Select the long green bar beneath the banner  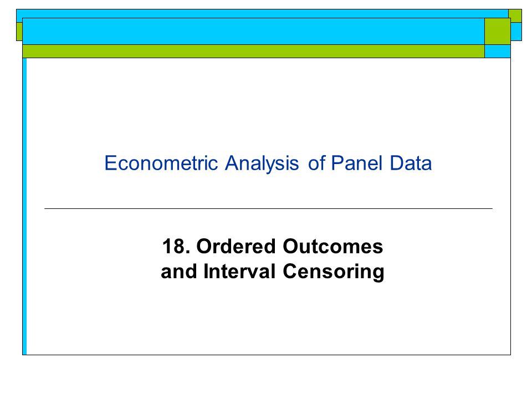pyautogui.click(x=253, y=51)
